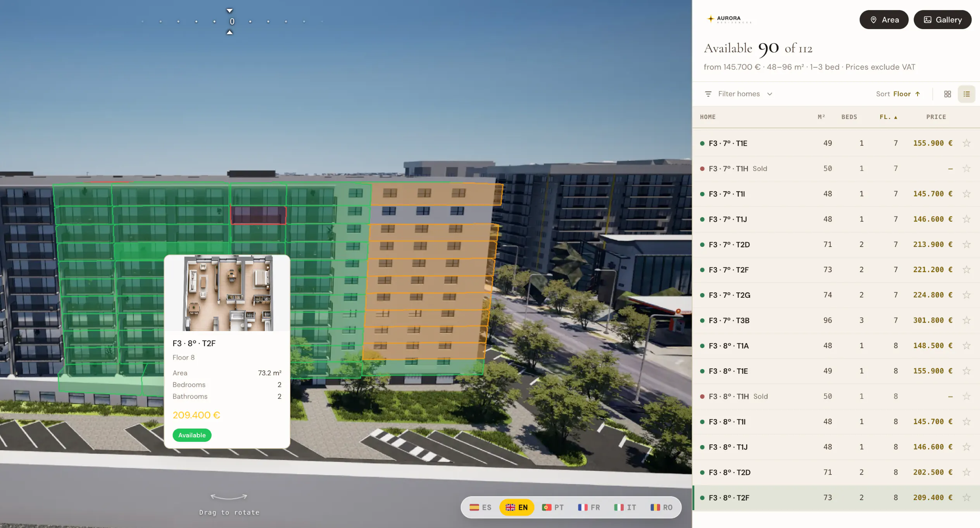The width and height of the screenshot is (980, 528).
Task: Click the rotation value 0 on the compass strip
Action: (232, 22)
